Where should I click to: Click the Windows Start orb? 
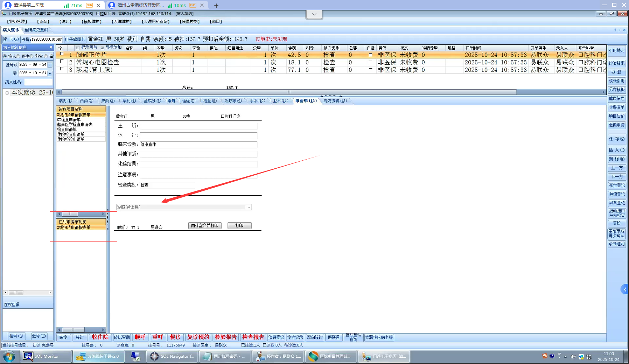tap(9, 357)
